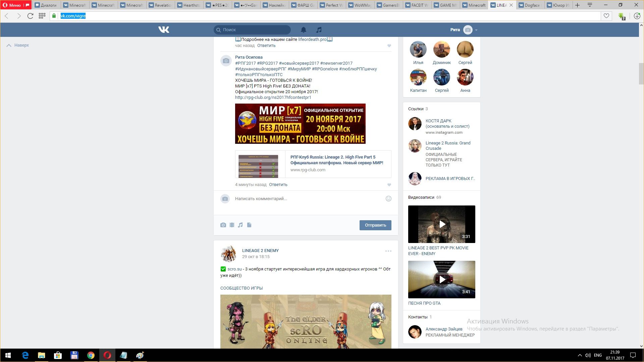Screen dimensions: 644x362
Task: Open the Action Center notification icon
Action: click(633, 355)
